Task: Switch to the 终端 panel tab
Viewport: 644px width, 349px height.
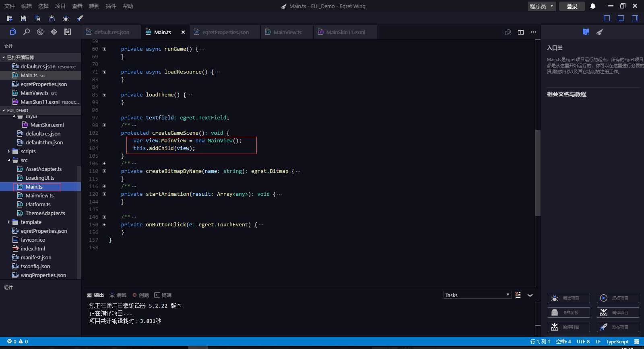Action: coord(163,295)
